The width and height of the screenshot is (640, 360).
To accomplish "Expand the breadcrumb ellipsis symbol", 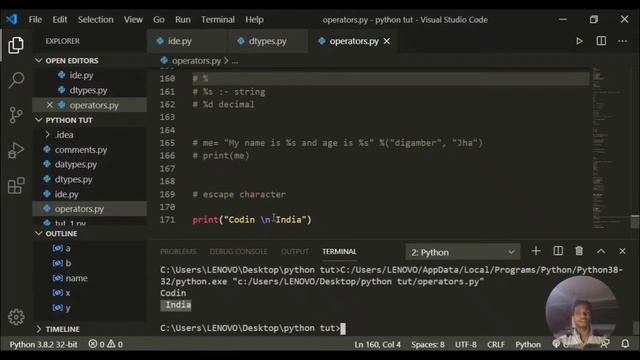I will [x=235, y=61].
